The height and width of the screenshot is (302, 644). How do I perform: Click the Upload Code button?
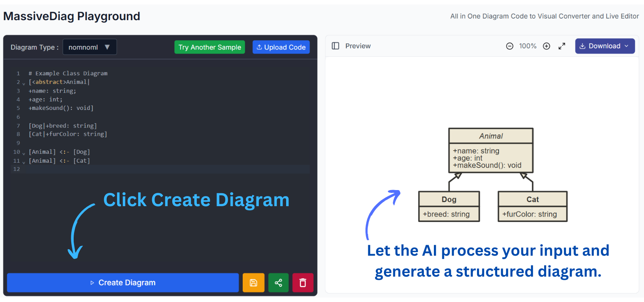pyautogui.click(x=281, y=47)
